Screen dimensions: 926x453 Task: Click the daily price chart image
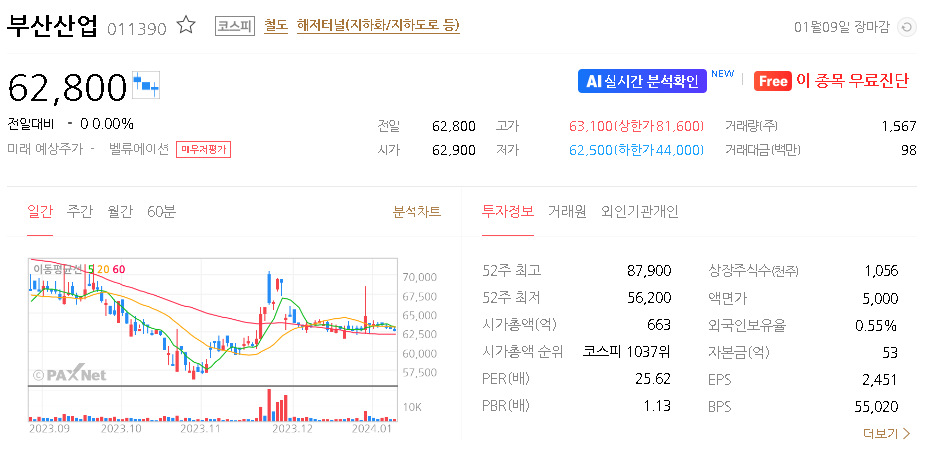coord(213,321)
